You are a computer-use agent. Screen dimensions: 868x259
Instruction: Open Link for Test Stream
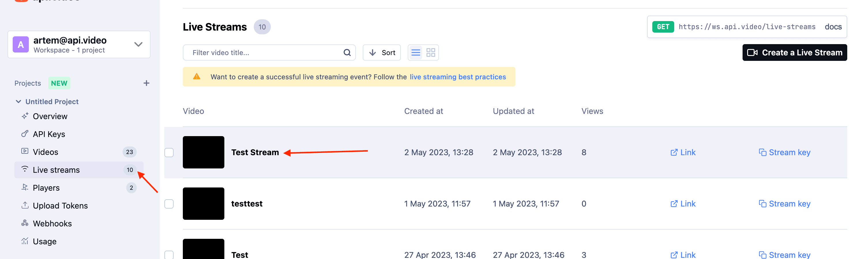(x=683, y=152)
